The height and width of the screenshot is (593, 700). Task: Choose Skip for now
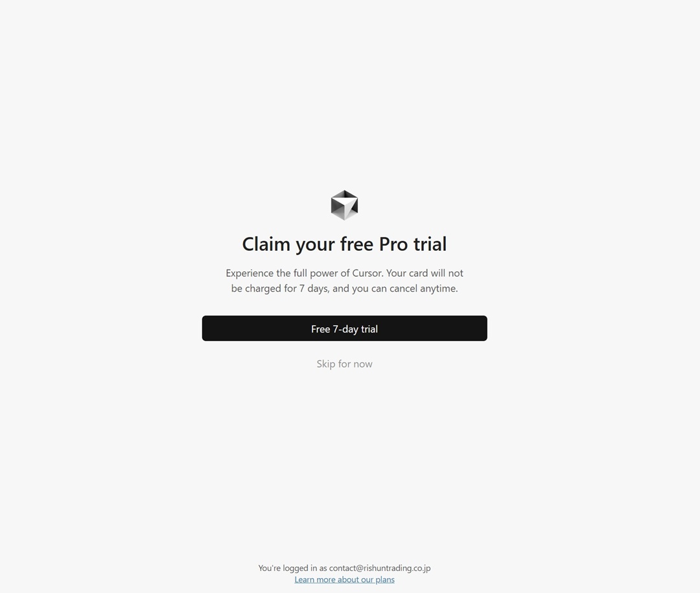click(344, 364)
